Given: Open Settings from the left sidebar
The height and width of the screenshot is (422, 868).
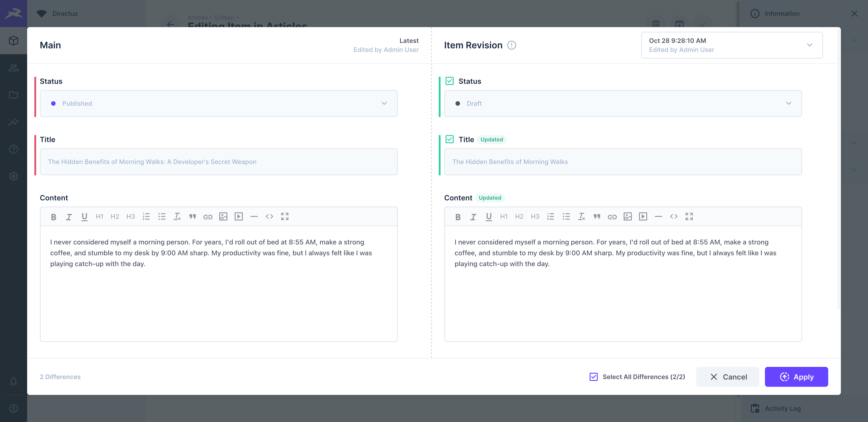Looking at the screenshot, I should pos(14,176).
